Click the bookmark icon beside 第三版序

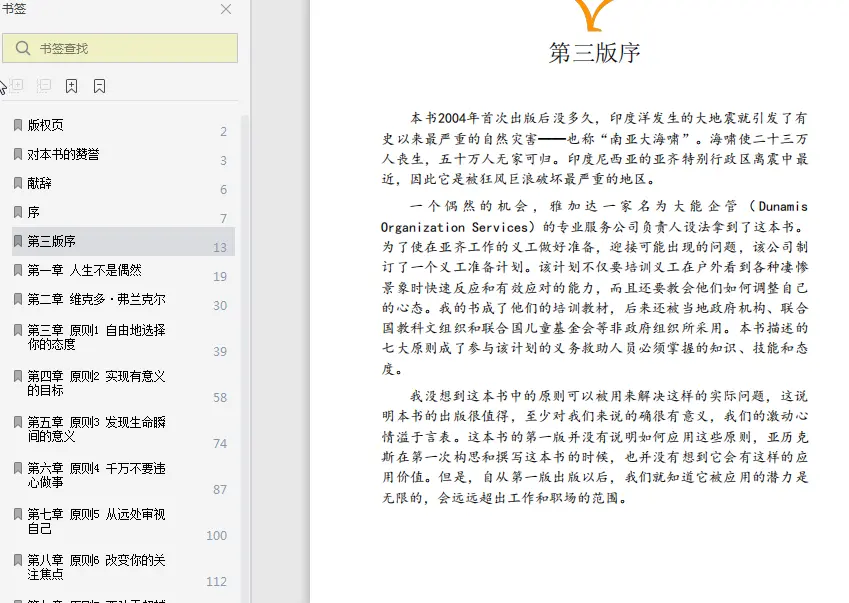pos(18,241)
